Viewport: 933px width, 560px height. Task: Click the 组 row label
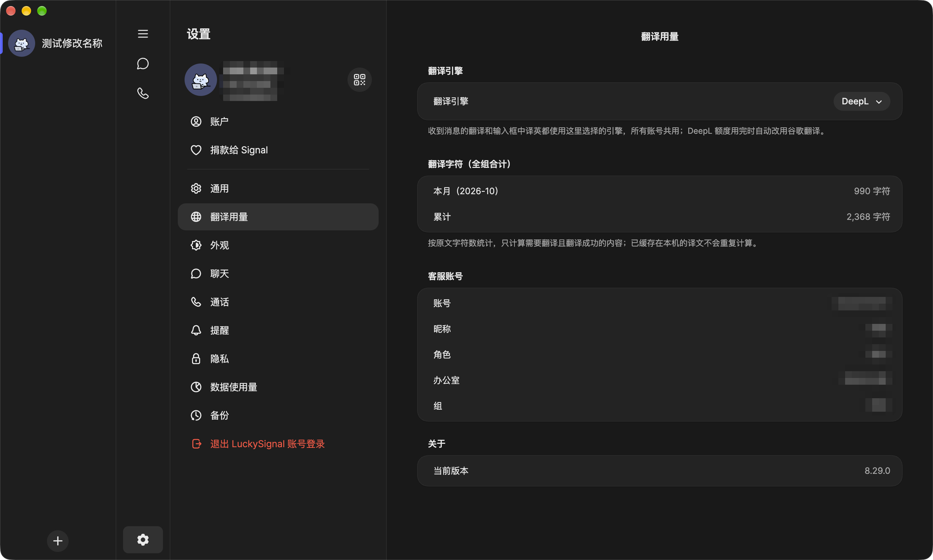click(x=438, y=406)
